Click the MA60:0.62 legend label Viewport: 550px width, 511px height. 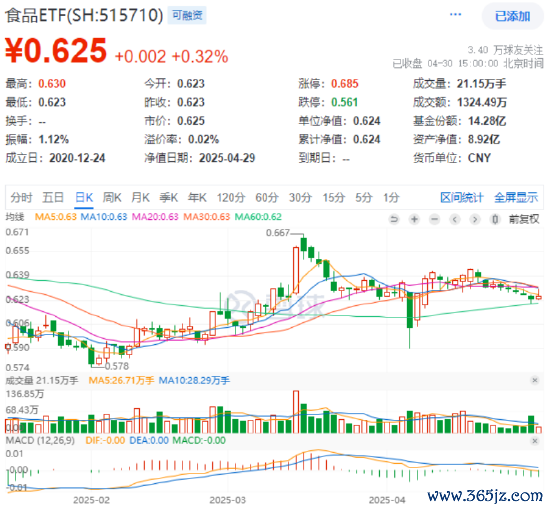[x=258, y=217]
